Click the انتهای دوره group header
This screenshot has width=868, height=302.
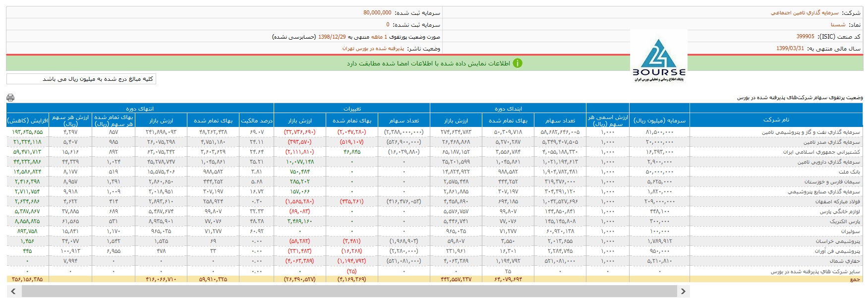tap(140, 108)
